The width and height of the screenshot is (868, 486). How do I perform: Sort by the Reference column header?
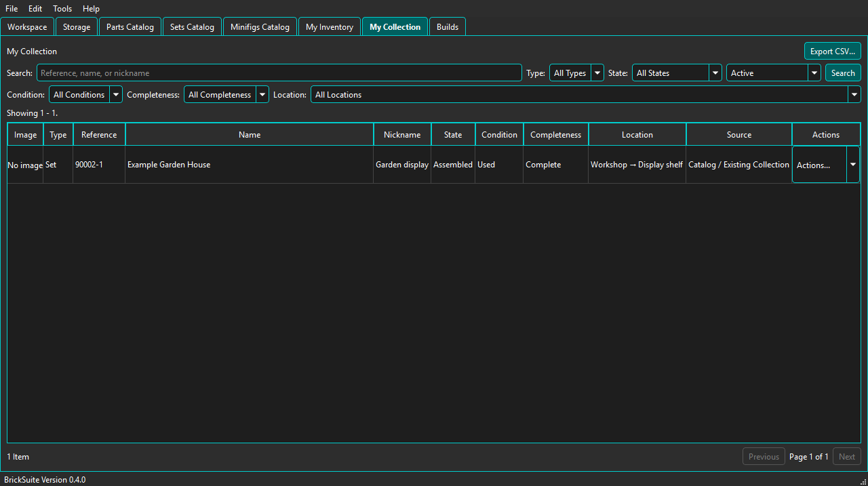(99, 134)
